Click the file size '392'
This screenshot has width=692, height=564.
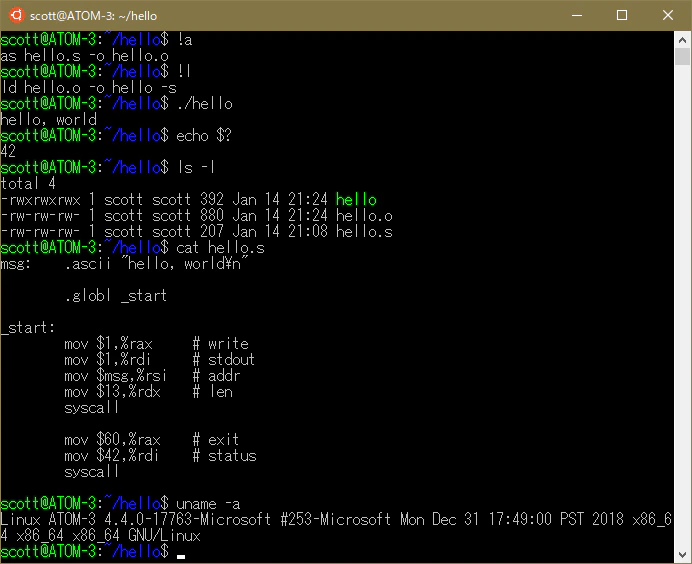click(212, 199)
